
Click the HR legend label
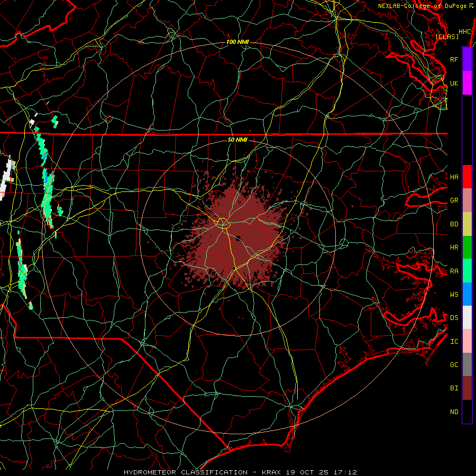[x=454, y=248]
